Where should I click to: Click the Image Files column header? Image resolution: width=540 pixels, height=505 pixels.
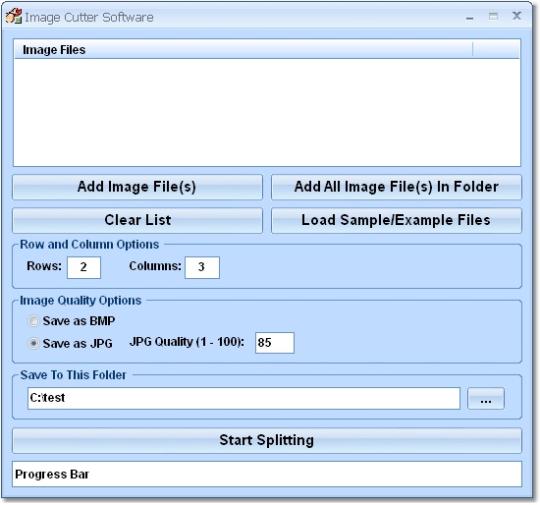(x=243, y=50)
